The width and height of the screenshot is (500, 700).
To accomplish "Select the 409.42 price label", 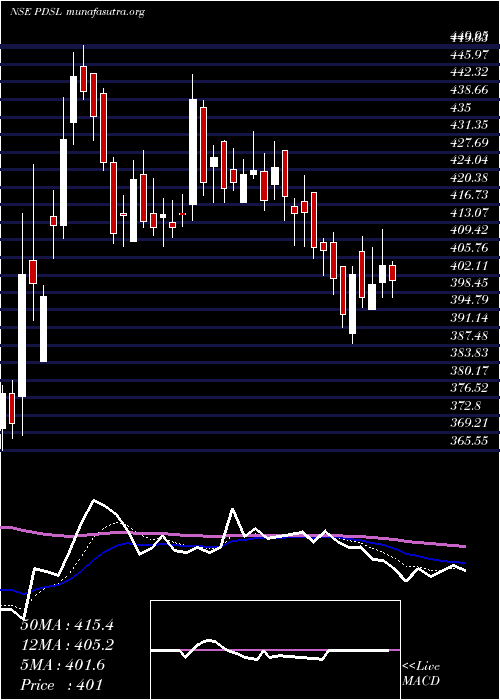I will pos(471,230).
